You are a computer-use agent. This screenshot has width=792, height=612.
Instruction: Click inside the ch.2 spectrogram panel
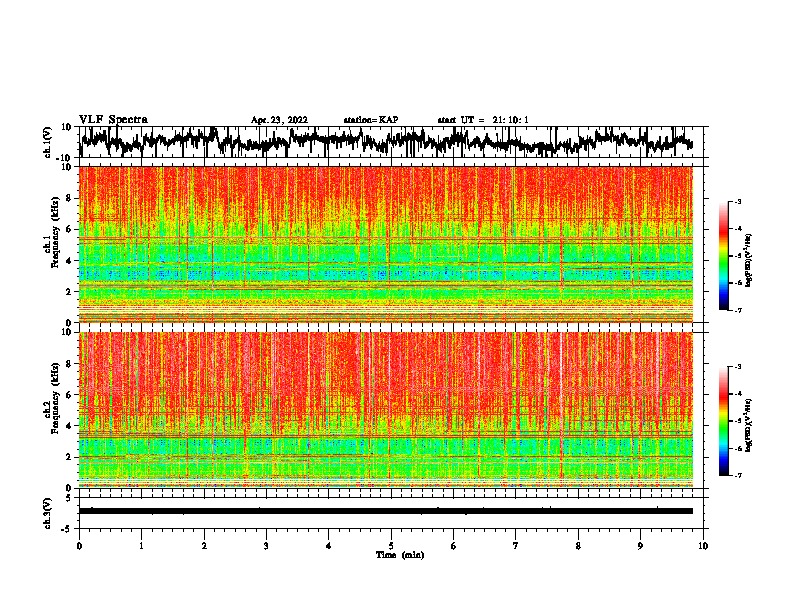pyautogui.click(x=386, y=410)
